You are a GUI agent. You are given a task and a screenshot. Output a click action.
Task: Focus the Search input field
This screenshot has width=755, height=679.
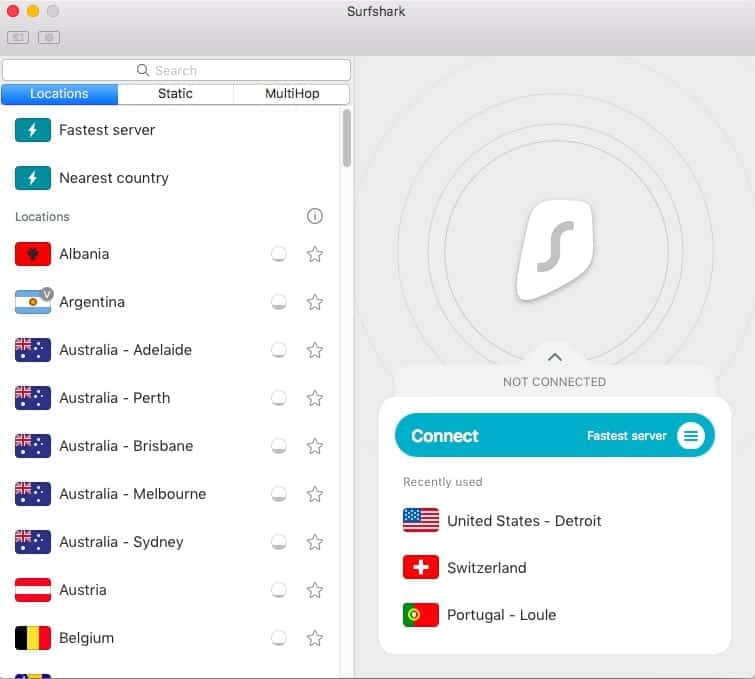pyautogui.click(x=176, y=70)
